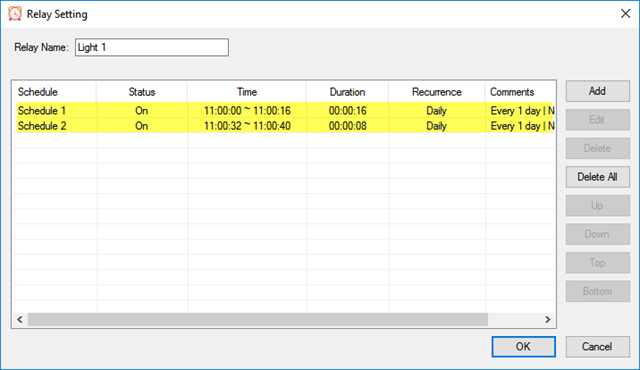640x370 pixels.
Task: Click the horizontal scrollbar left arrow
Action: click(20, 319)
